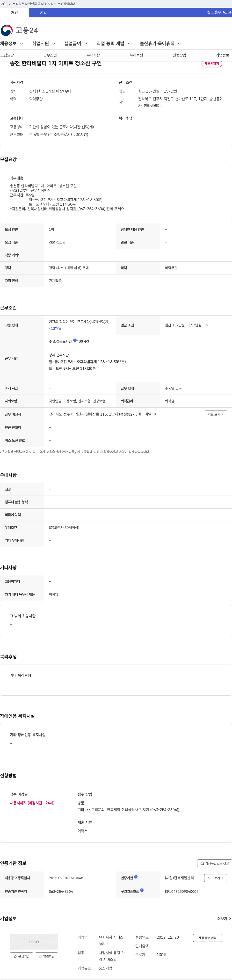Jump to 기업정보 section tab
Image resolution: width=232 pixels, height=980 pixels.
[x=223, y=55]
